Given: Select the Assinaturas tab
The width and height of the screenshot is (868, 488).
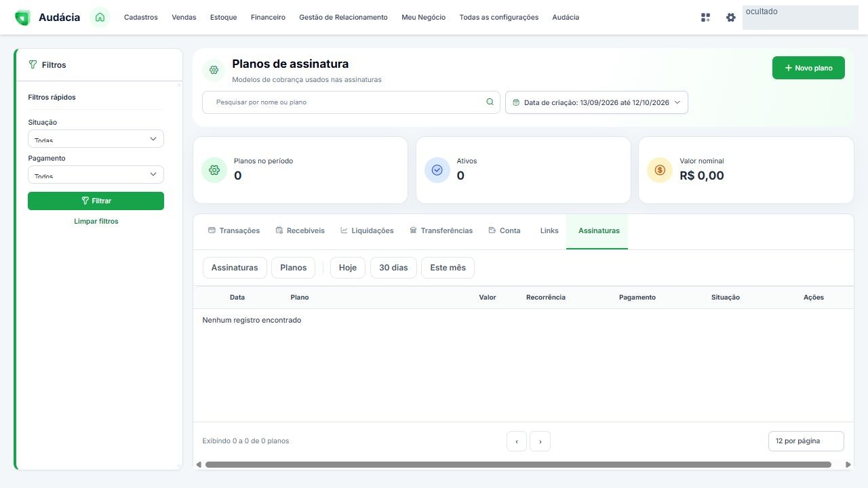Looking at the screenshot, I should (x=597, y=231).
